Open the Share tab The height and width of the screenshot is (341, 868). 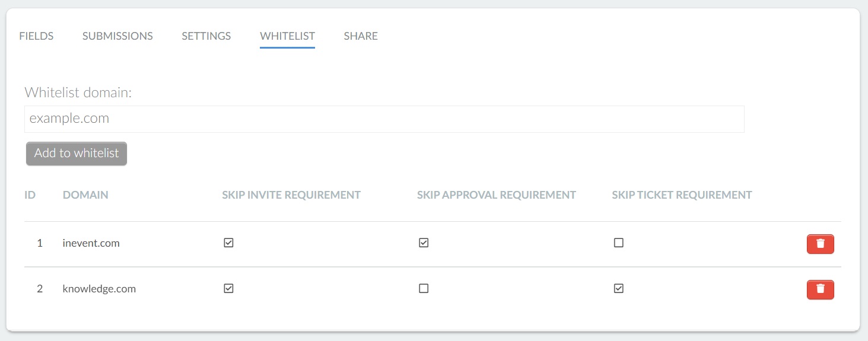point(361,36)
